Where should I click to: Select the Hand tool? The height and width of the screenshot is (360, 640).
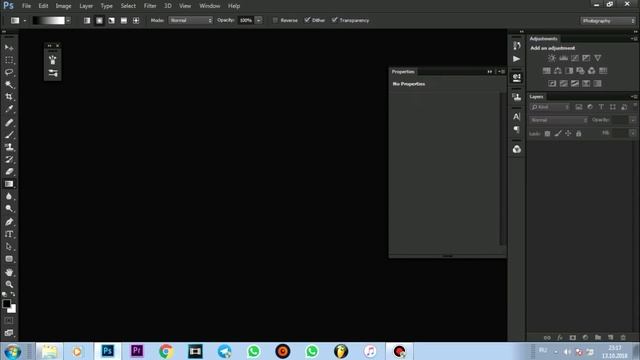[9, 272]
